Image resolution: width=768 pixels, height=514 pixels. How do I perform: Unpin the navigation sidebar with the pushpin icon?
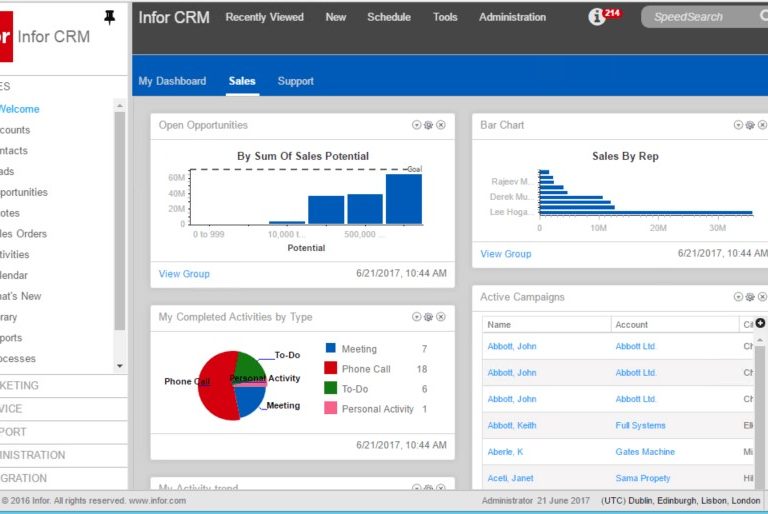[109, 17]
